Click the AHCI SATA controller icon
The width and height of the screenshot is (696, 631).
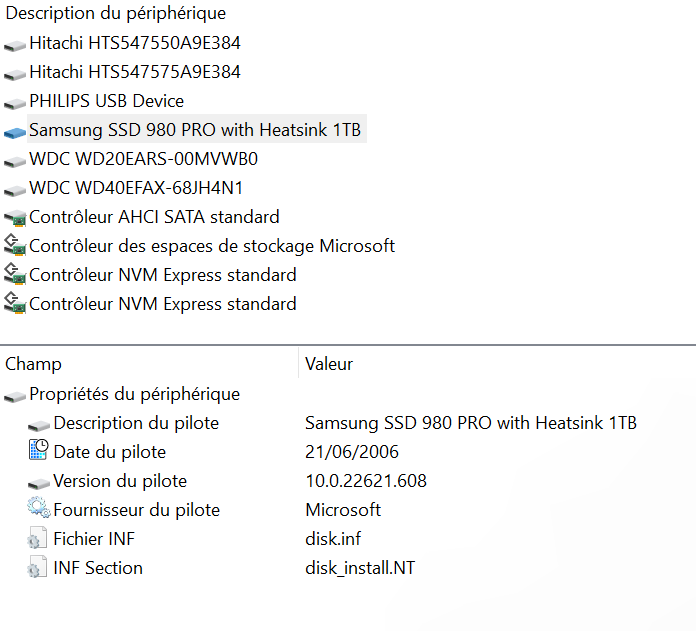(x=15, y=218)
